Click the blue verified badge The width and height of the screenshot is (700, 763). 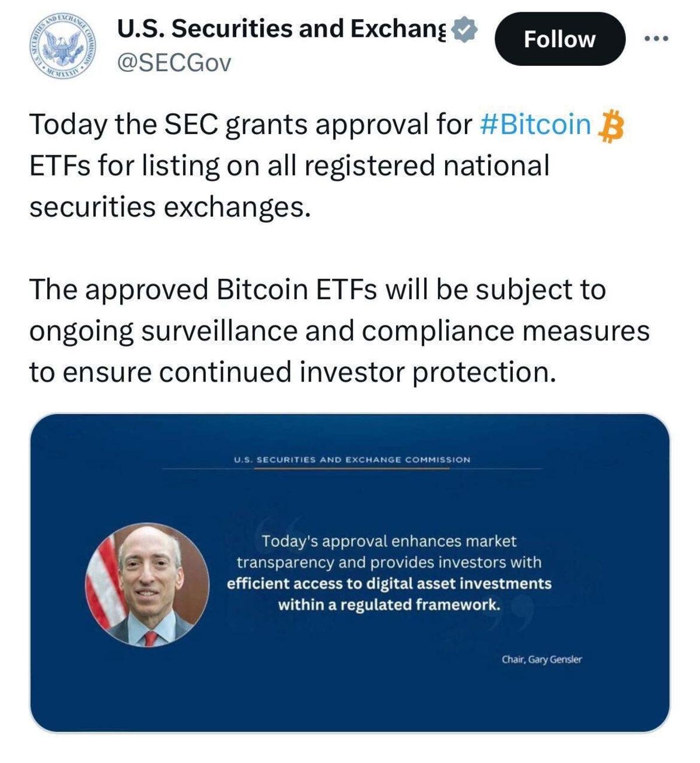tap(465, 29)
